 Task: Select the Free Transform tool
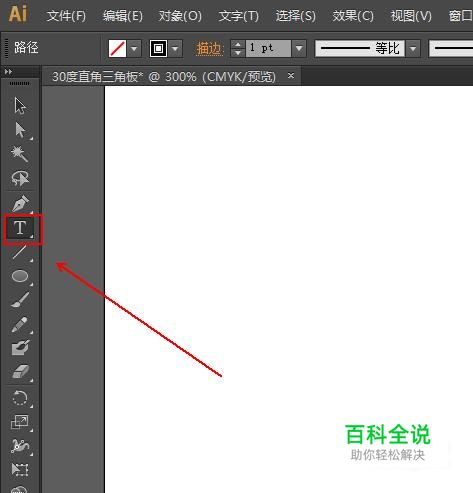click(20, 469)
